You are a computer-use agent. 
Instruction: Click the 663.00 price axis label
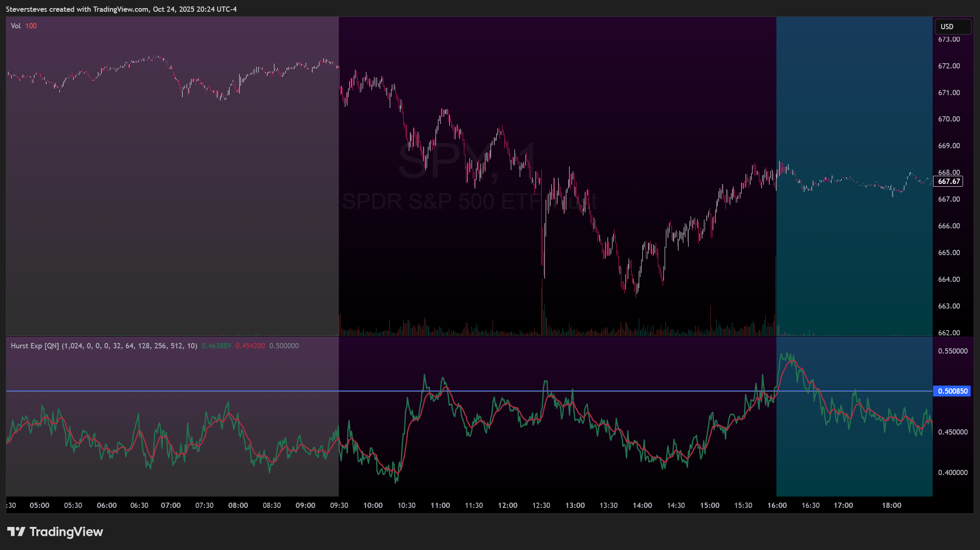[949, 306]
